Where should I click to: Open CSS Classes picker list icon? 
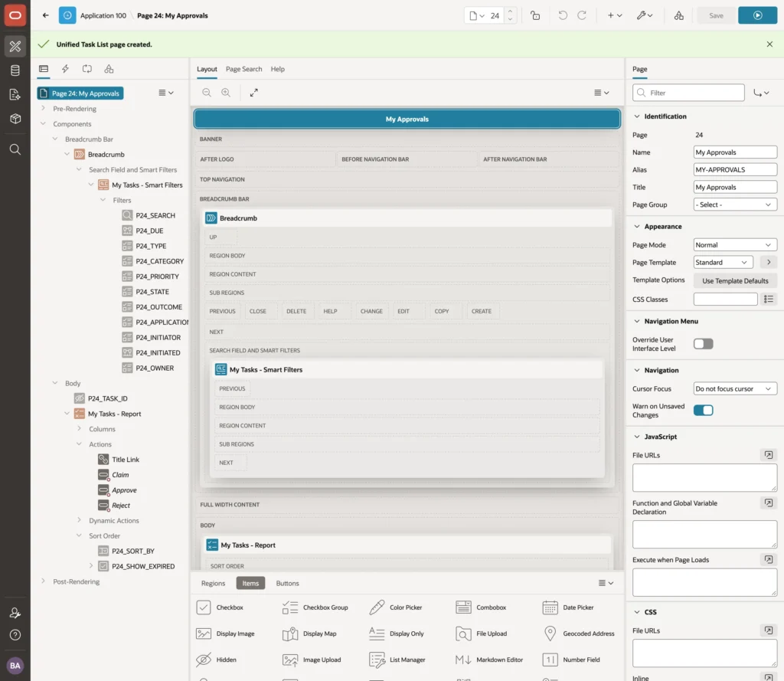click(x=769, y=300)
